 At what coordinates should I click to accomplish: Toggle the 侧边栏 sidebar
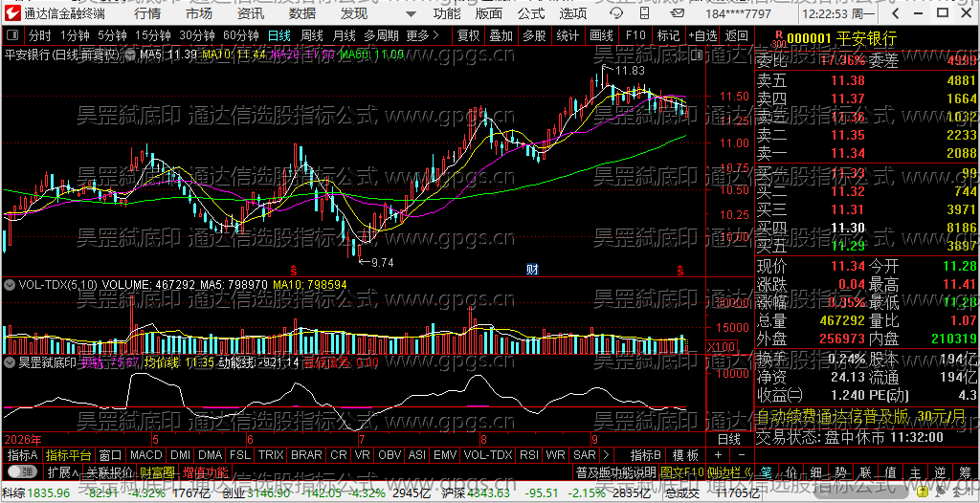730,471
